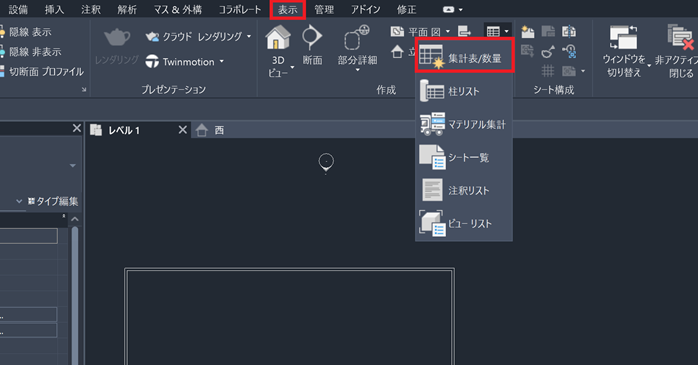Click the guide grid hash icon
The image size is (698, 365).
548,71
